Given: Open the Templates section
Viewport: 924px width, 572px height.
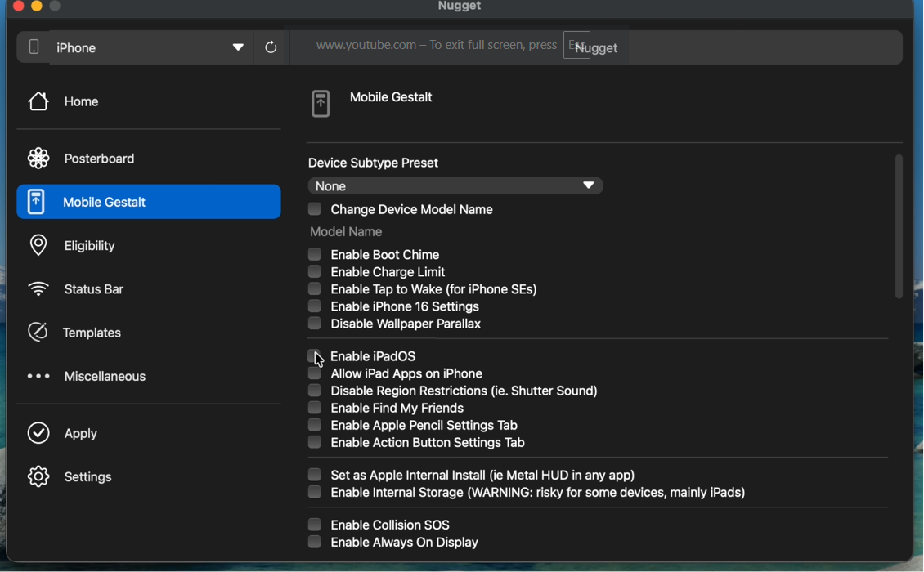Looking at the screenshot, I should [x=92, y=333].
